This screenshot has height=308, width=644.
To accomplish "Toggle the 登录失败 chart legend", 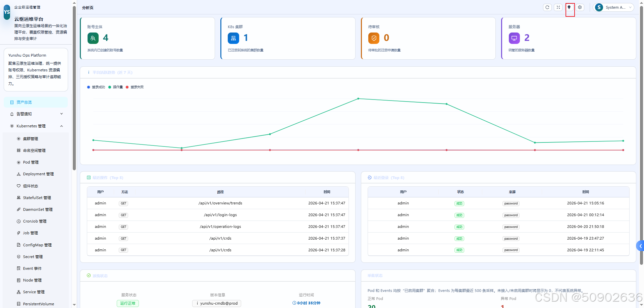I will coord(135,87).
